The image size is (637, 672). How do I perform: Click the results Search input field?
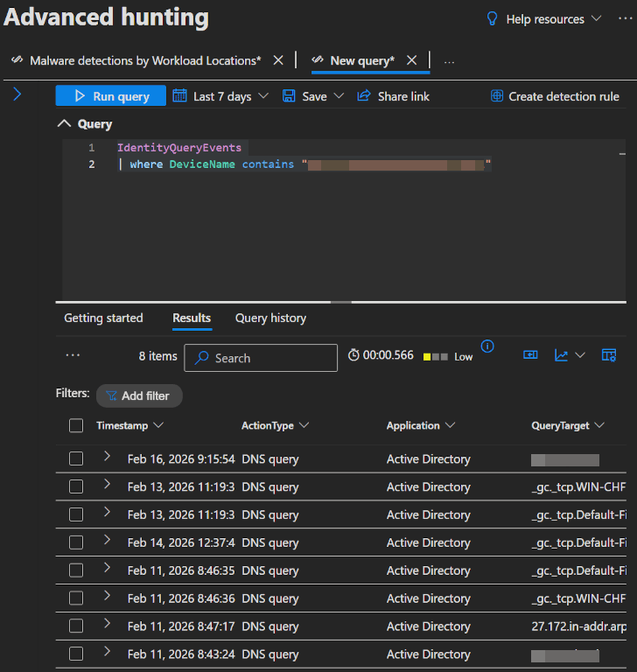(x=262, y=358)
